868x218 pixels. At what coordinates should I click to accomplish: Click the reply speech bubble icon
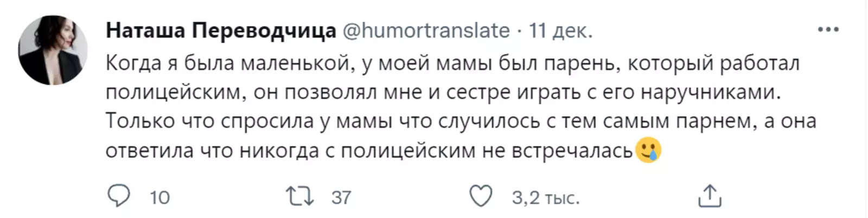click(x=119, y=196)
